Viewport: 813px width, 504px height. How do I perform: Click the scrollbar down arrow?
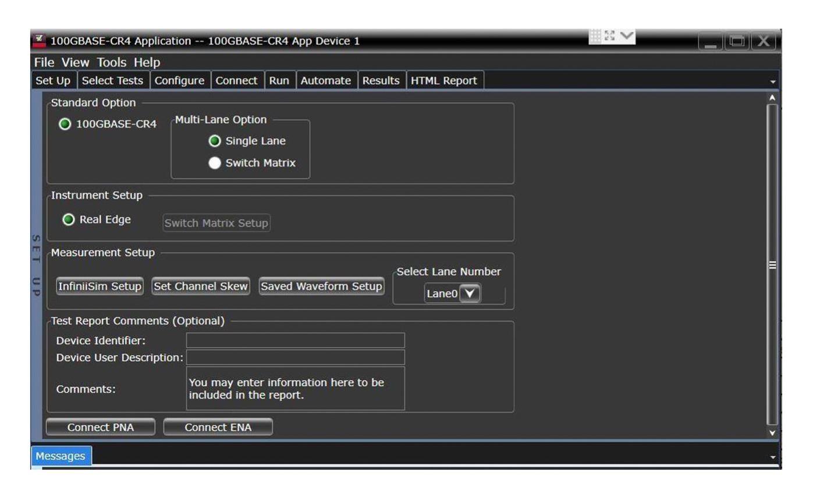click(x=772, y=432)
